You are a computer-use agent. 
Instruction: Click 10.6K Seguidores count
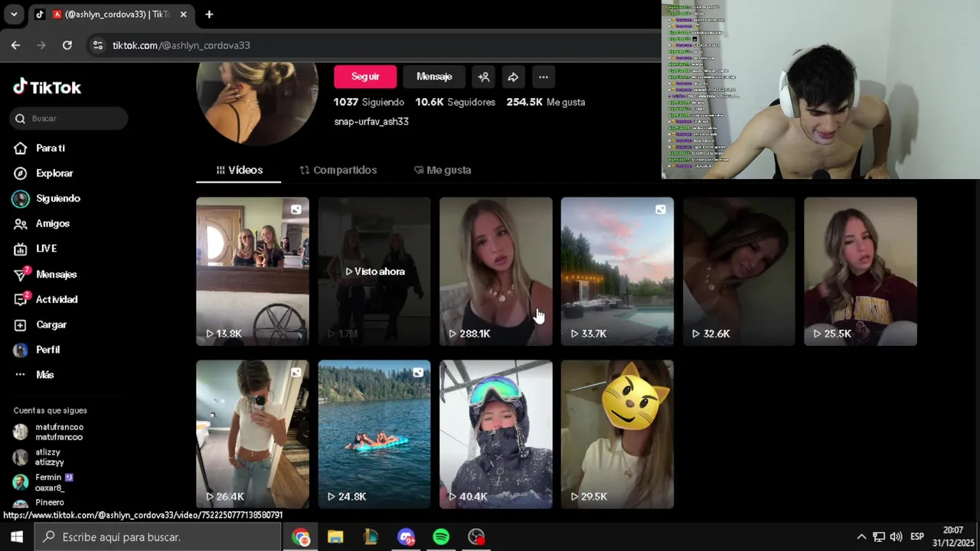[x=455, y=102]
